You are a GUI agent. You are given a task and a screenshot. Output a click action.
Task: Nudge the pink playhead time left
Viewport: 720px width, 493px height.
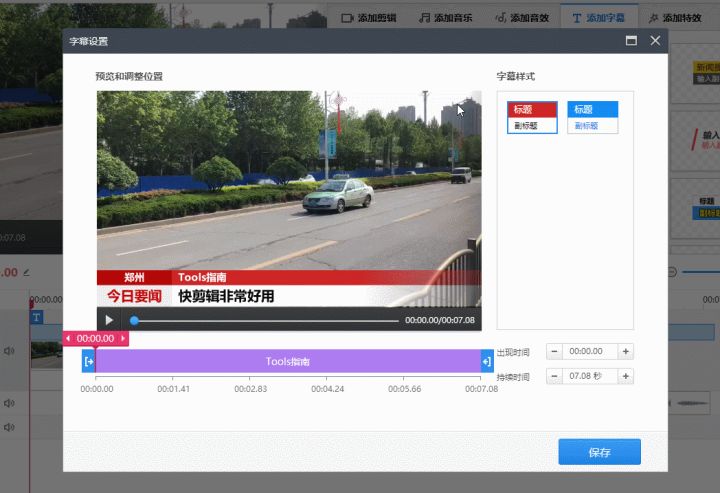(x=68, y=338)
